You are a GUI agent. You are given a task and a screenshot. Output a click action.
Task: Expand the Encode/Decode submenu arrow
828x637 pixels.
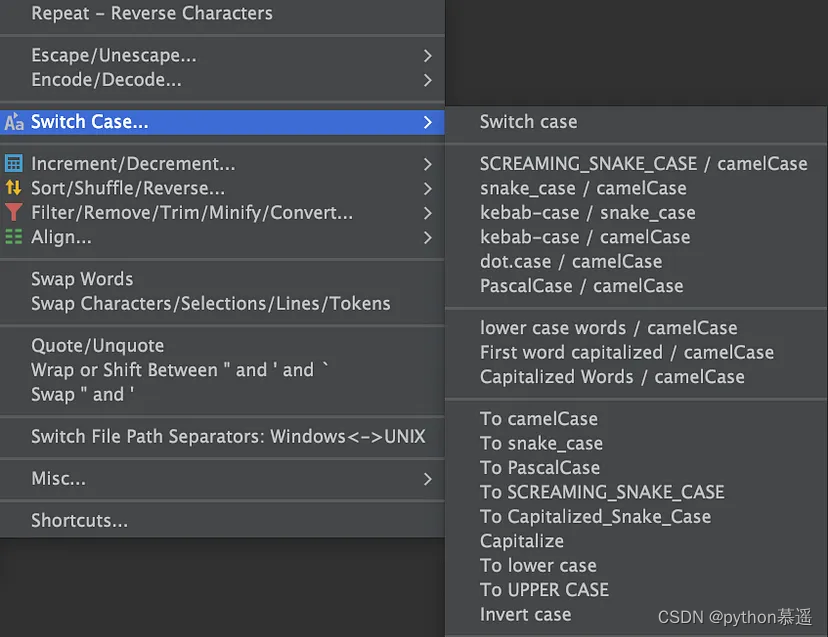click(x=427, y=80)
